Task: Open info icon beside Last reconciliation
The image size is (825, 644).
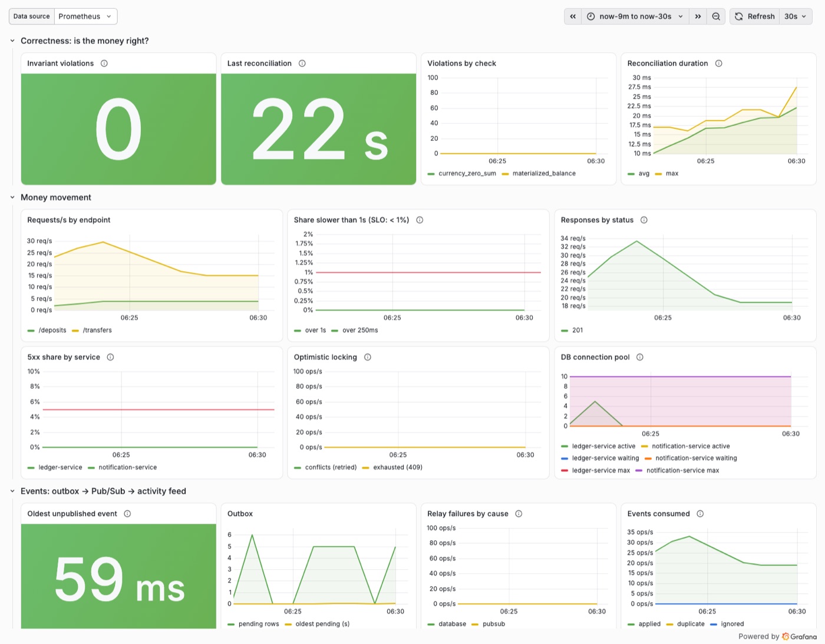Action: coord(302,64)
